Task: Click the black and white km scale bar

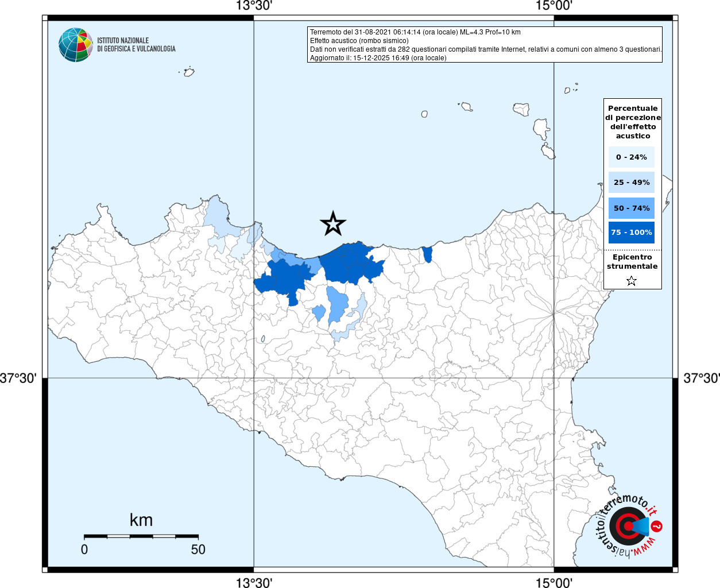Action: [141, 536]
